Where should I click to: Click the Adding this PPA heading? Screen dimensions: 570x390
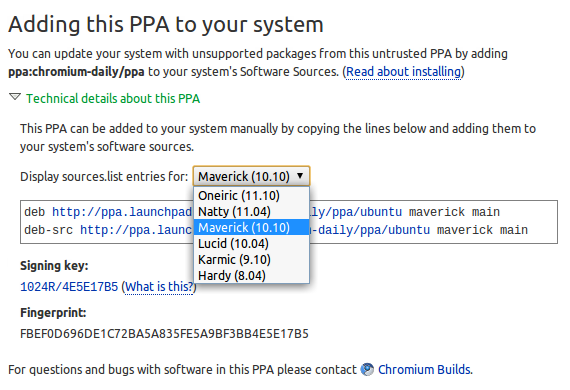(x=166, y=25)
